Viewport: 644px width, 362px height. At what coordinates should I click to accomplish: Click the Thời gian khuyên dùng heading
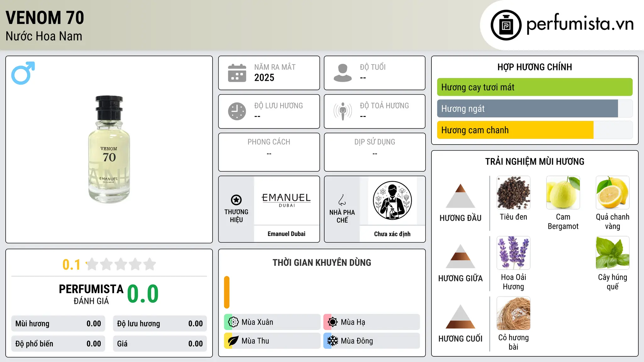[322, 263]
